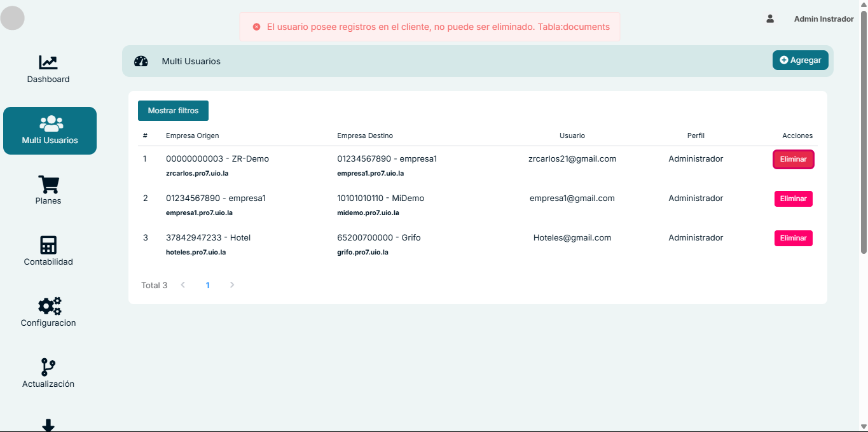Delete the zrcarlos21@gmail.com user row
Screen dimensions: 868x432
click(793, 159)
